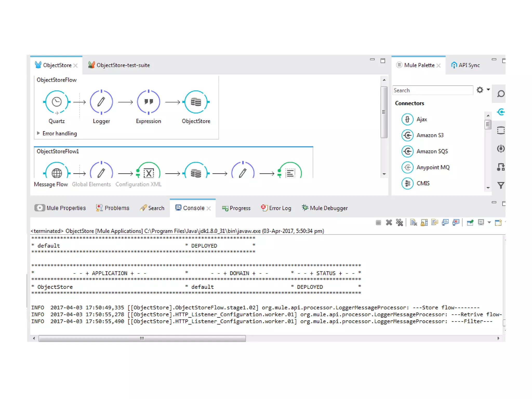Open the Global Elements view
The width and height of the screenshot is (532, 399).
[91, 184]
